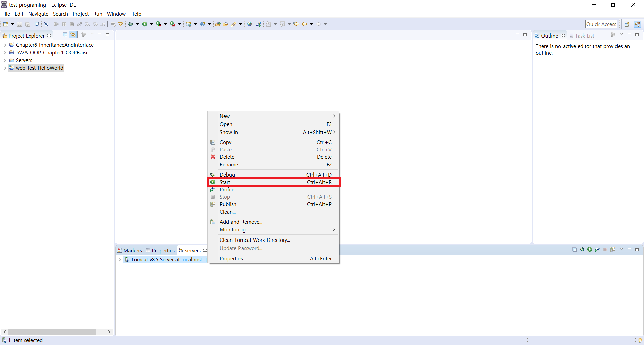Click Start server in profile mode icon
644x345 pixels.
click(x=597, y=249)
